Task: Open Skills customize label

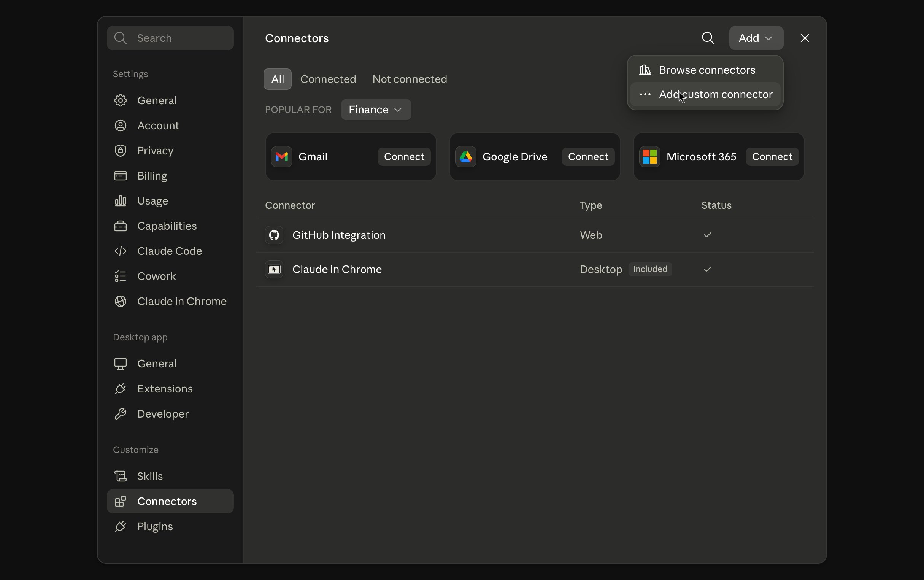Action: (x=150, y=477)
